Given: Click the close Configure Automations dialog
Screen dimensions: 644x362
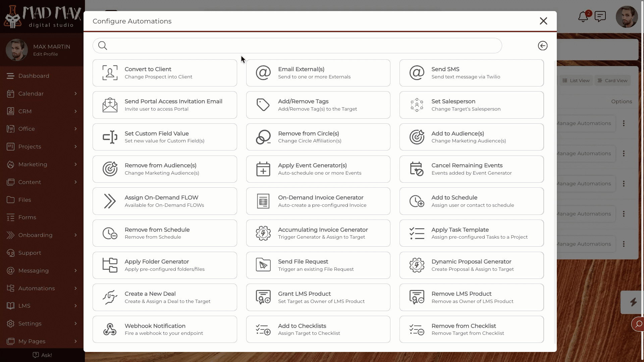Looking at the screenshot, I should point(544,21).
